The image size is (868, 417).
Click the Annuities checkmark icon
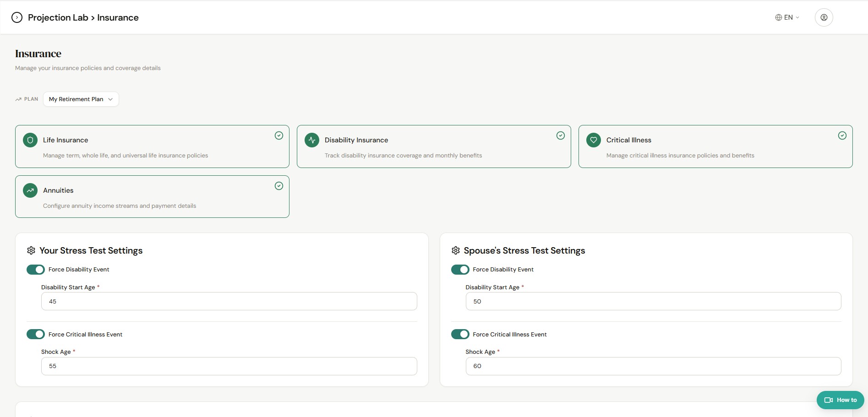tap(279, 186)
